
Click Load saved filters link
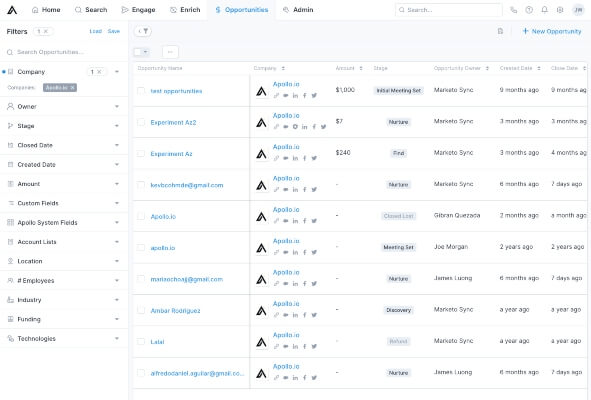tap(95, 31)
